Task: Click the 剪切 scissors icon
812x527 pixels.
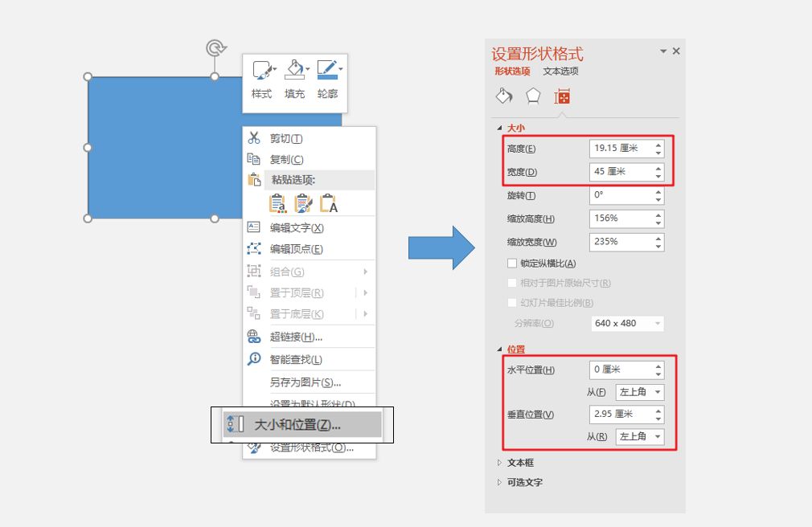Action: coord(253,138)
